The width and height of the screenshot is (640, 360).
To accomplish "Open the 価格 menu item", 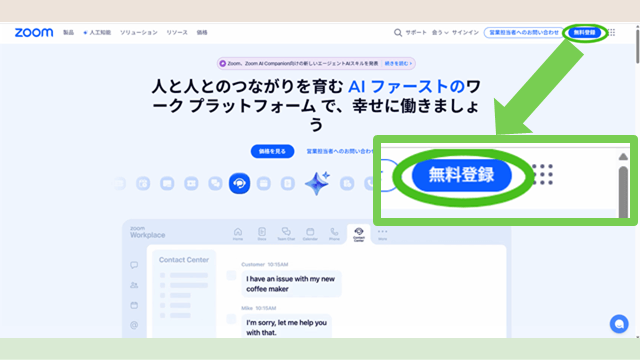I will coord(202,33).
